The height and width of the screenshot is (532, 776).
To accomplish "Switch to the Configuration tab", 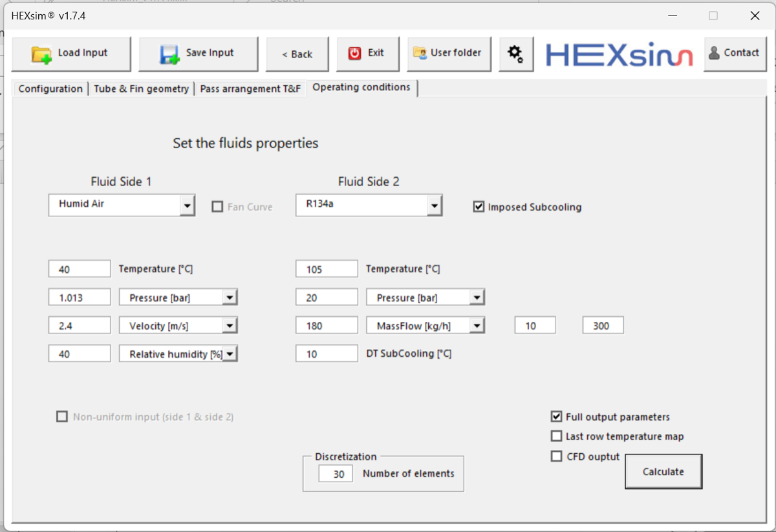I will (x=50, y=89).
